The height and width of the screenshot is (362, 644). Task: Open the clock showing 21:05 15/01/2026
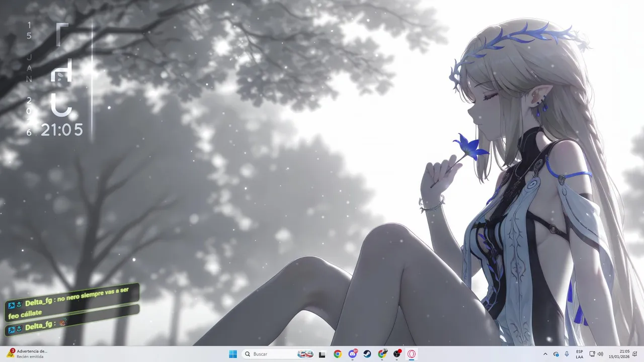point(620,354)
